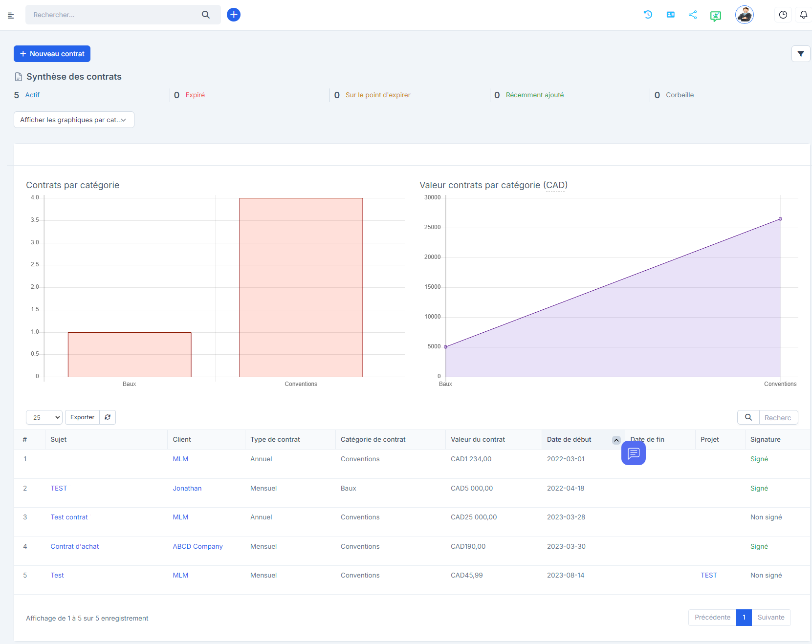Open the filter funnel button
Image resolution: width=812 pixels, height=644 pixels.
click(x=801, y=54)
